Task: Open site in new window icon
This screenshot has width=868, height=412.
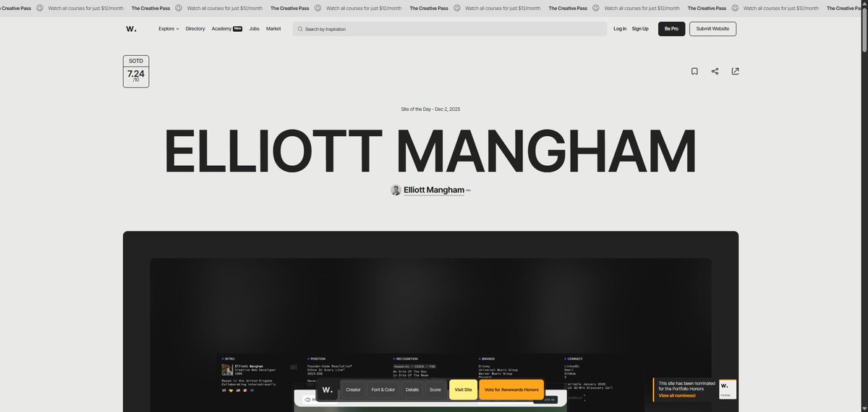Action: (x=735, y=71)
